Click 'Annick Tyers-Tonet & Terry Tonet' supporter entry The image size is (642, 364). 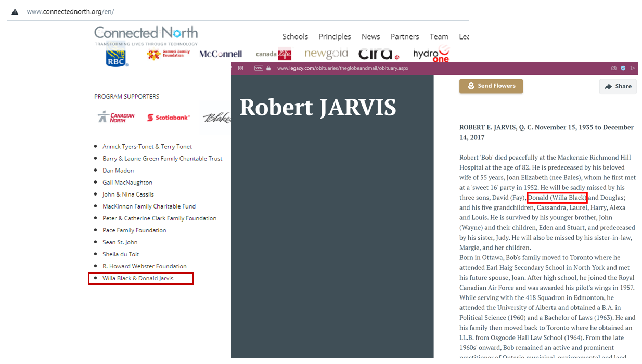[147, 147]
